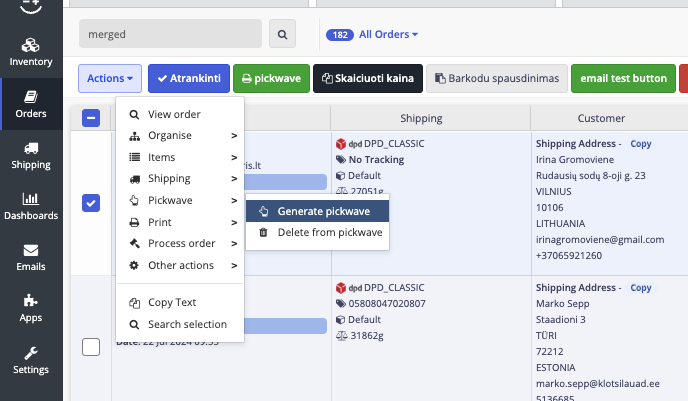Open Inventory in the sidebar
Image resolution: width=688 pixels, height=401 pixels.
coord(30,52)
